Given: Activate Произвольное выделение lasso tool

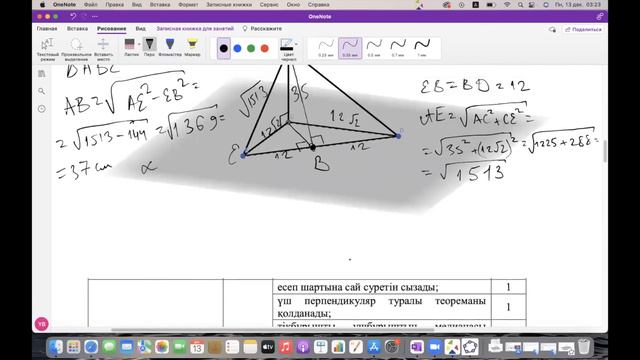Looking at the screenshot, I should 76,49.
